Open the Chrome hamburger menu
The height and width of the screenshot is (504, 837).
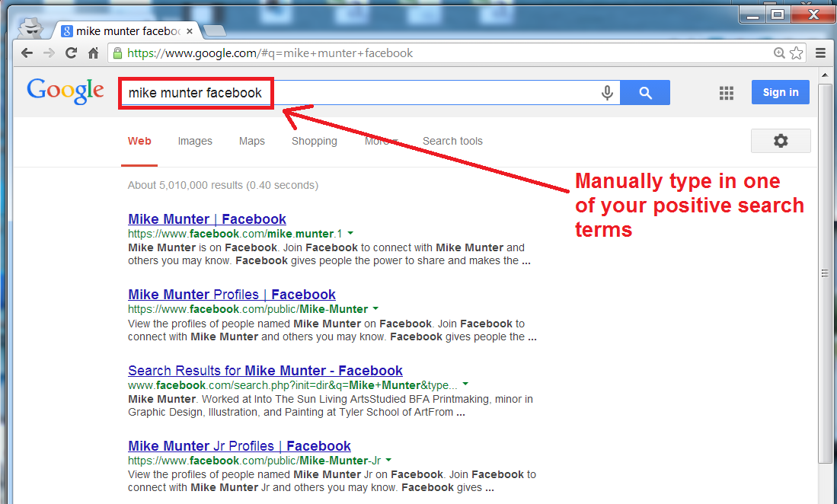[821, 53]
